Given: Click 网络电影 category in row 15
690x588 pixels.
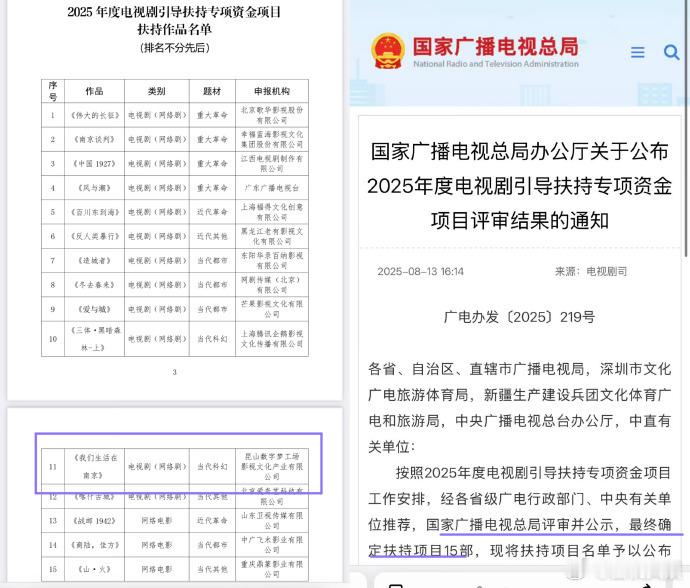Looking at the screenshot, I should click(157, 569).
